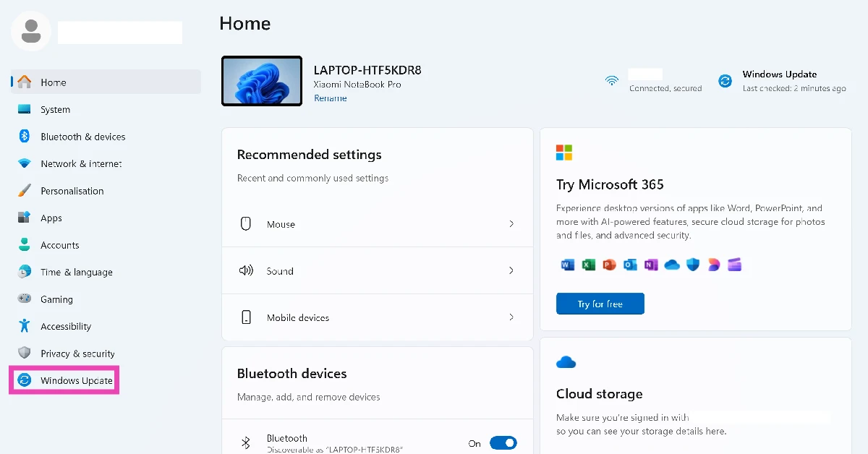Click the Accessibility figure icon
Image resolution: width=868 pixels, height=454 pixels.
pyautogui.click(x=25, y=326)
